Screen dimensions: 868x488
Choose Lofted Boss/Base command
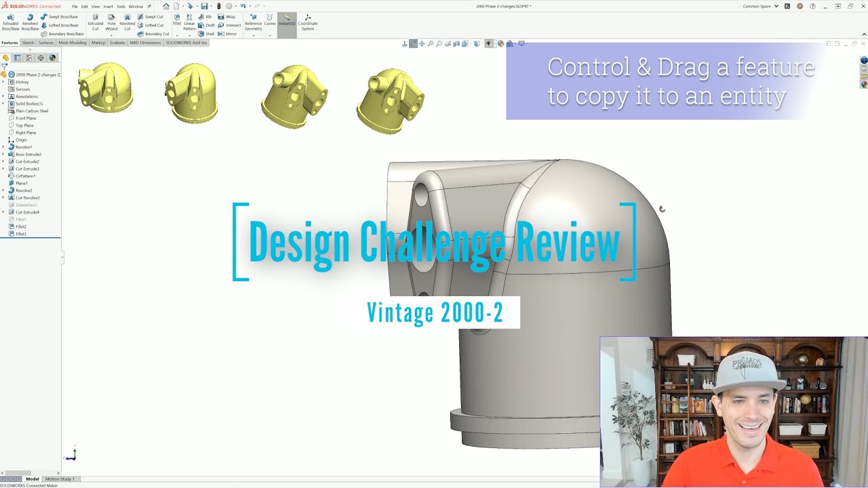[59, 25]
